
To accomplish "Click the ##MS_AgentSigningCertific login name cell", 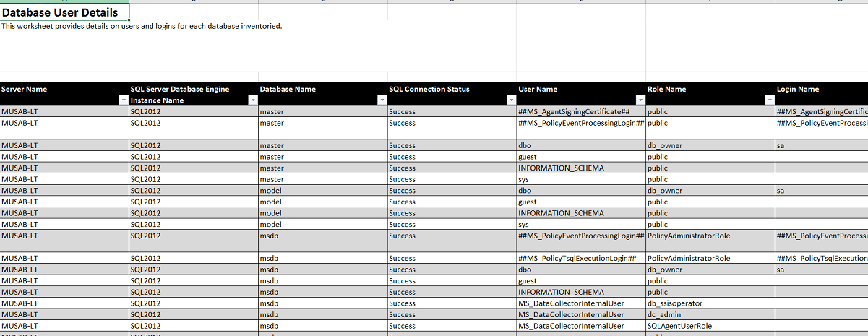I will point(822,112).
